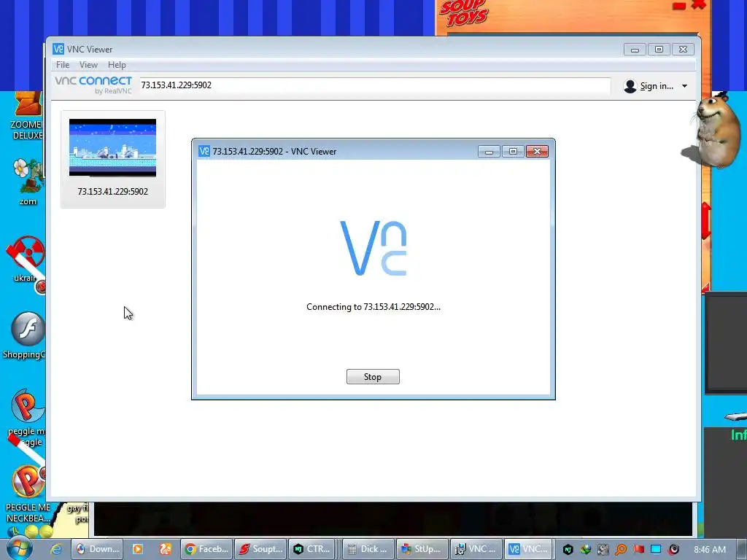Click the connecting dialog title bar icon

204,151
